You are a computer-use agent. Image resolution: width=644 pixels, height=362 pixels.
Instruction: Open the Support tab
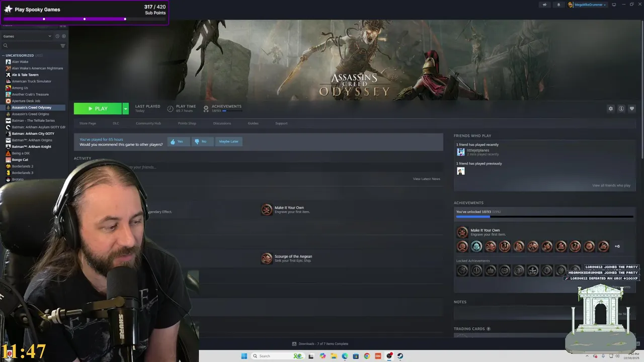pyautogui.click(x=281, y=123)
